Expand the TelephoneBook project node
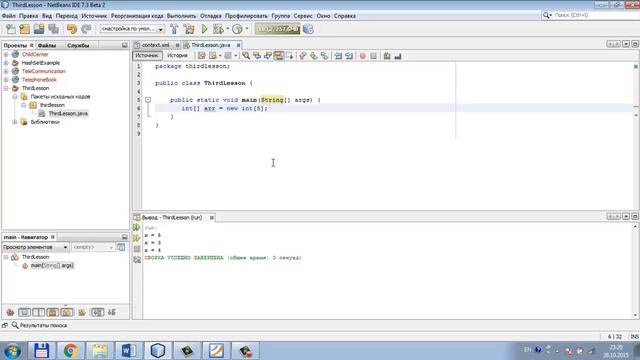The width and height of the screenshot is (640, 360). click(x=6, y=80)
